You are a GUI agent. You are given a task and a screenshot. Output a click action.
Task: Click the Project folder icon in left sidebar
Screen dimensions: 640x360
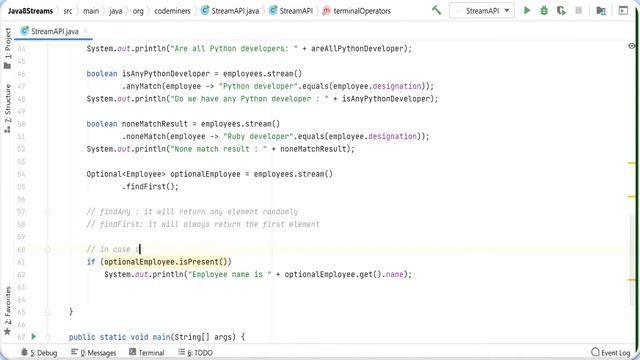(7, 65)
